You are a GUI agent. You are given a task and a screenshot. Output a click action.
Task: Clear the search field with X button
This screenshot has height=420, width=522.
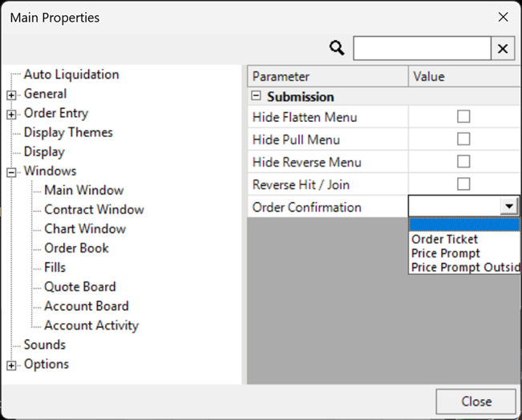pyautogui.click(x=503, y=49)
